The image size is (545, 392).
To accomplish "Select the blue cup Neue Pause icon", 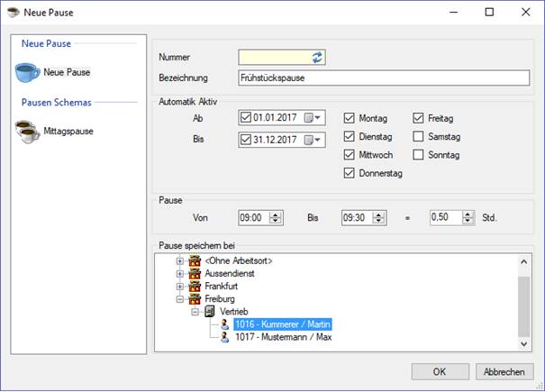I will tap(27, 72).
